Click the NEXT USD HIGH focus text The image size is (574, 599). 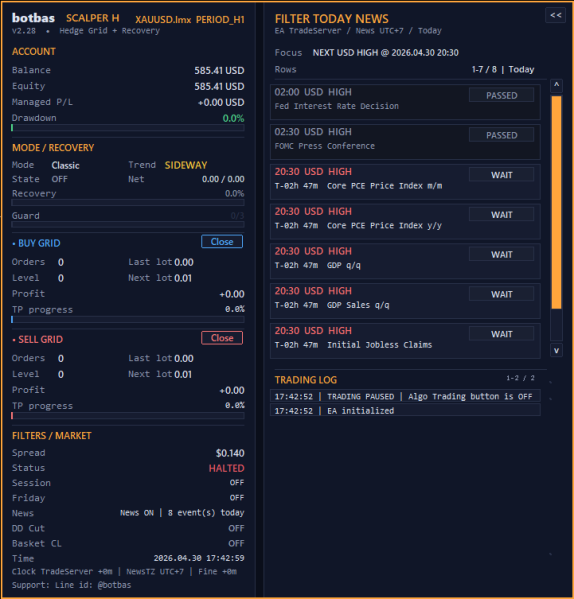[x=385, y=53]
